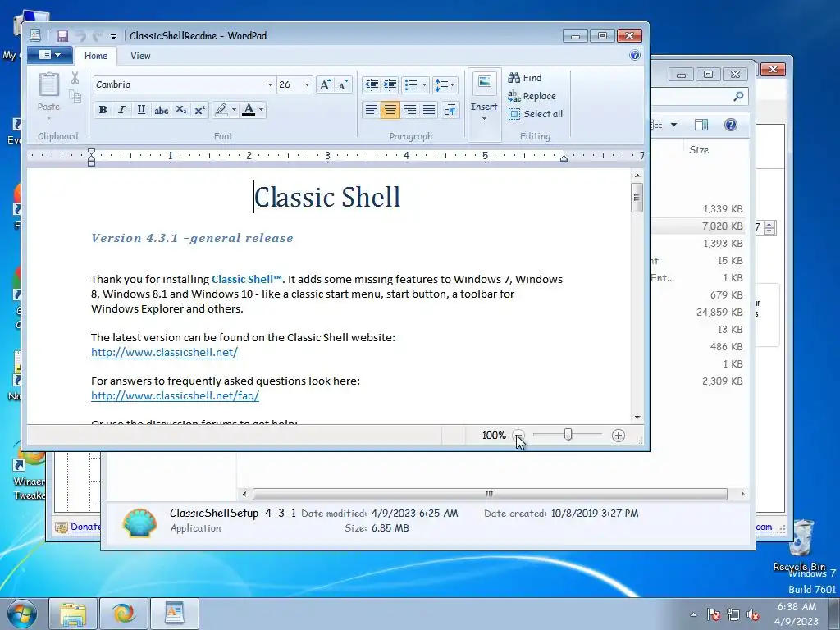Screen dimensions: 840x630
Task: Click the zoom slider thumb
Action: point(568,435)
